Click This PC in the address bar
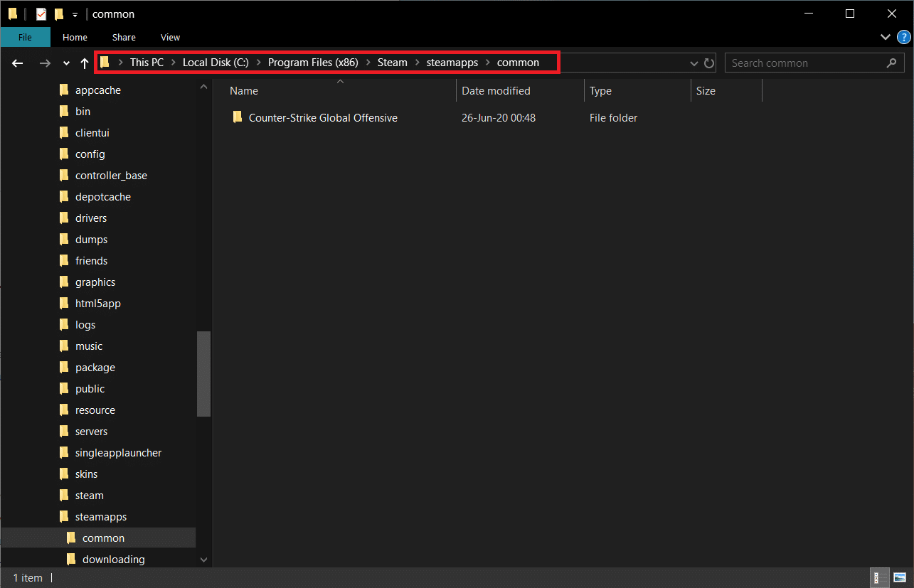This screenshot has height=588, width=914. [x=147, y=63]
